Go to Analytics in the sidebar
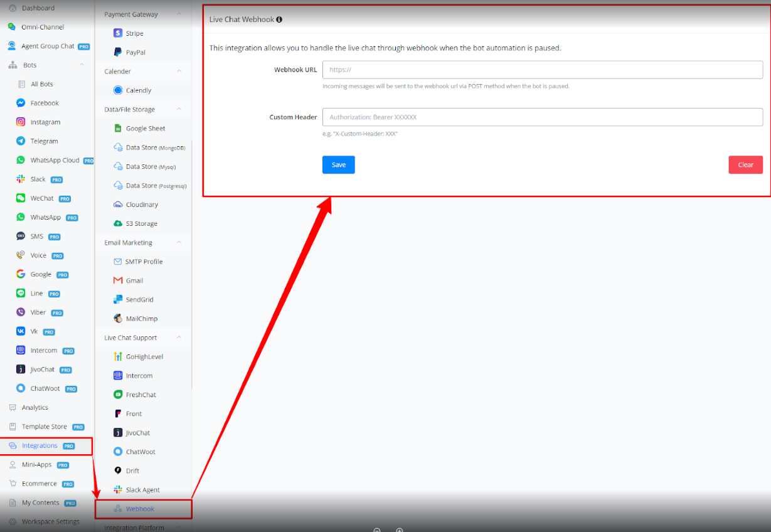The width and height of the screenshot is (771, 532). click(35, 408)
